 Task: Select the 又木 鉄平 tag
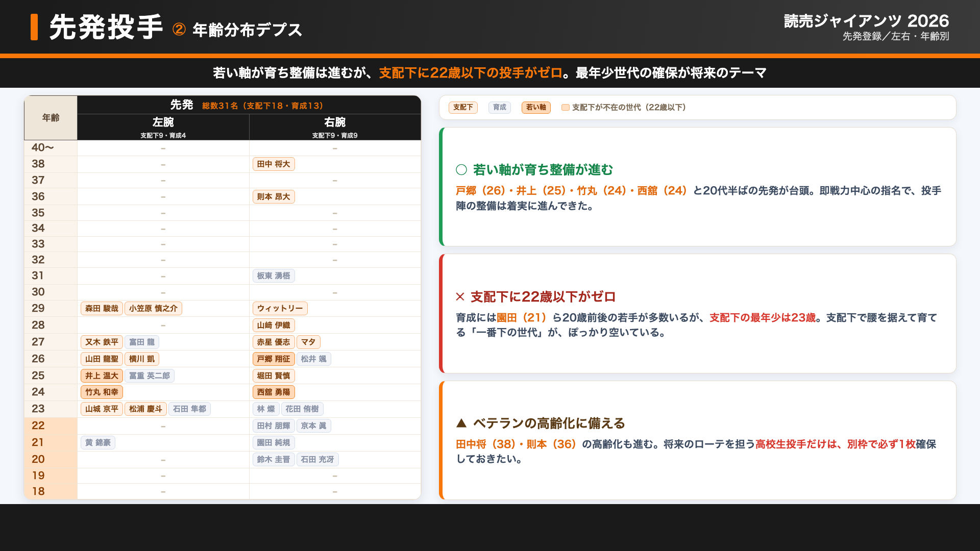pos(102,342)
